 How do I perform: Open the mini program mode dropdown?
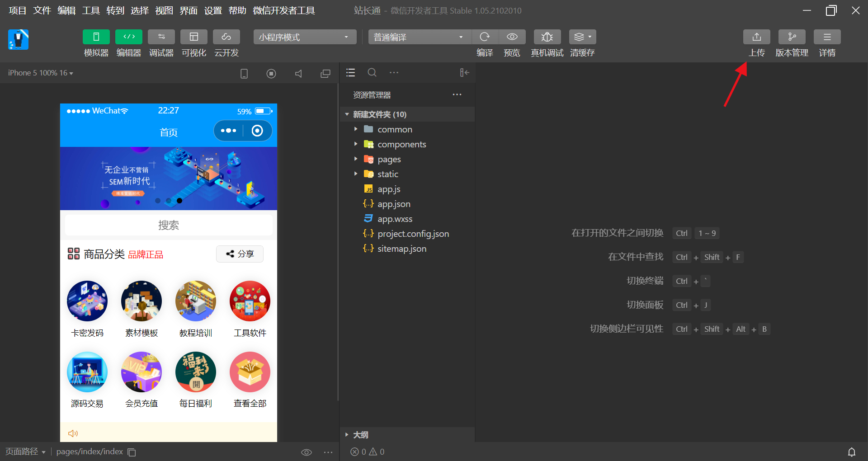[x=305, y=37]
